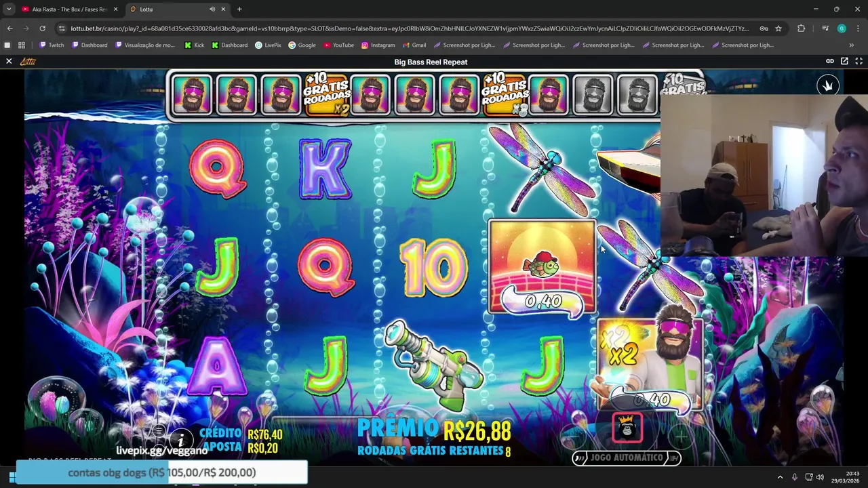Increase the bet with the plus button
The image size is (868, 488).
click(x=681, y=437)
